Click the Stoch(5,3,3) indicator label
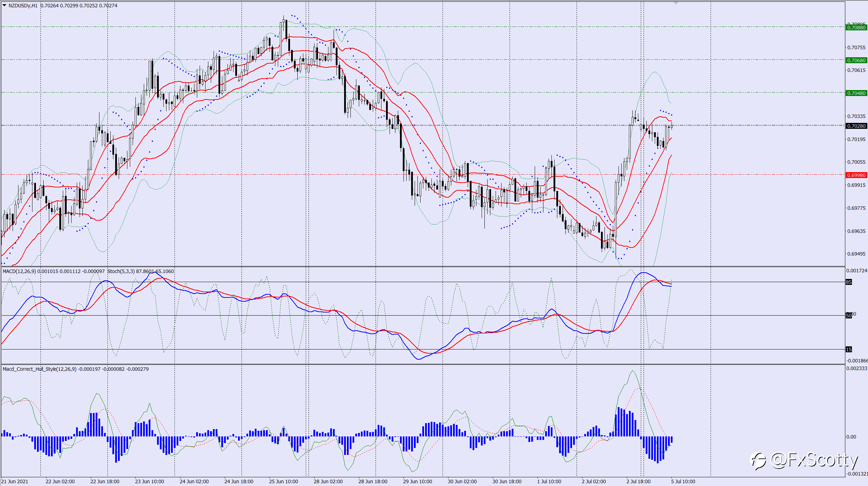 121,271
